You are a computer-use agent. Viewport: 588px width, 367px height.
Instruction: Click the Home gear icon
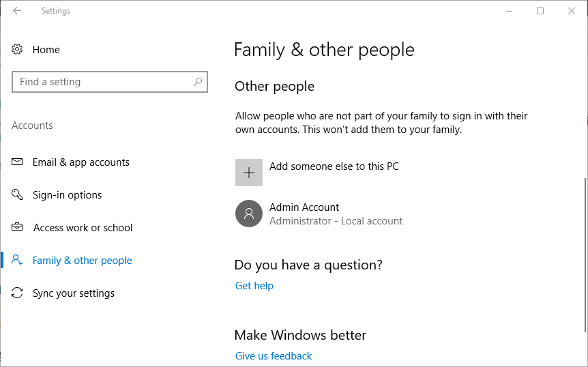click(x=18, y=50)
